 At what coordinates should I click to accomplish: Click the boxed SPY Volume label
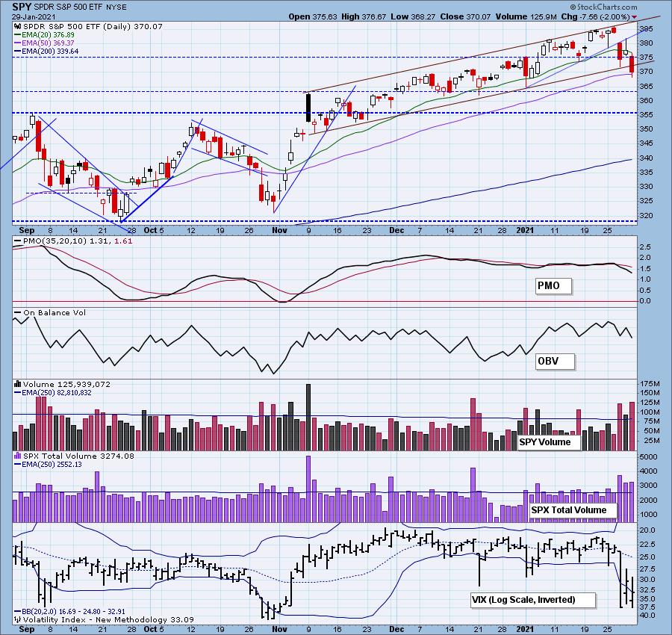[x=549, y=442]
